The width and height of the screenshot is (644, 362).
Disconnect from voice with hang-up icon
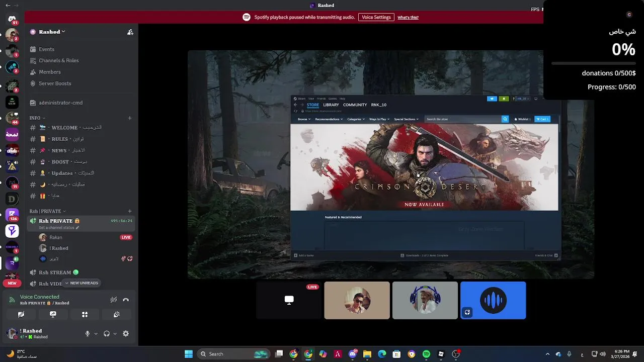(x=126, y=300)
